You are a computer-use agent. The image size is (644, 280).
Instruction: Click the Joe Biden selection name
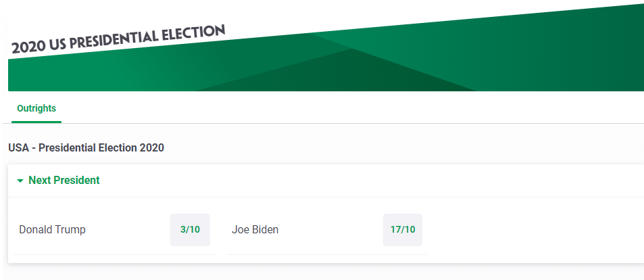point(255,229)
